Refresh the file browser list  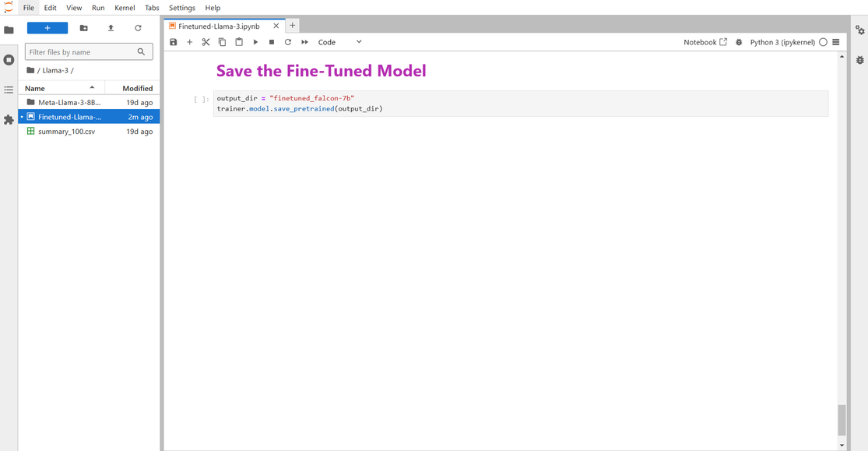pyautogui.click(x=138, y=28)
